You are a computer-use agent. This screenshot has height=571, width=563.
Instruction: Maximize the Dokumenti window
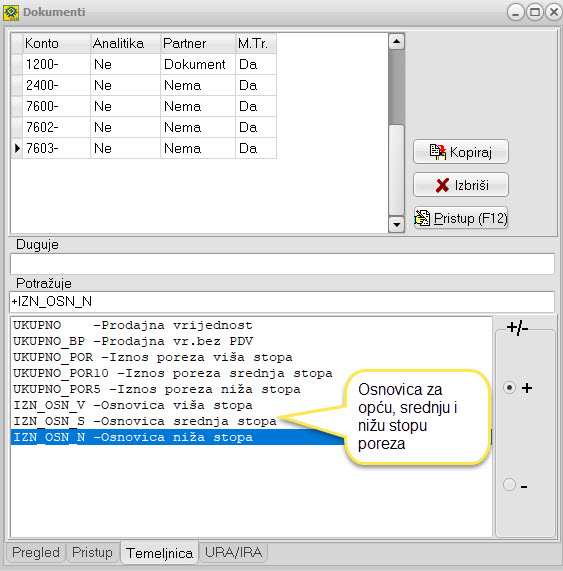coord(535,12)
